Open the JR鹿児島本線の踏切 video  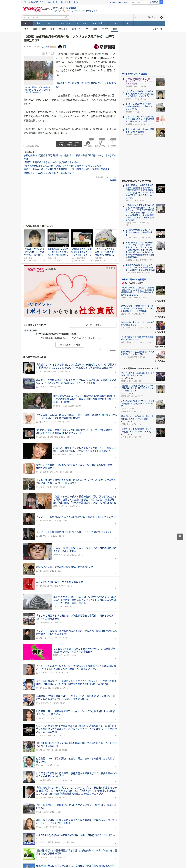160,233
